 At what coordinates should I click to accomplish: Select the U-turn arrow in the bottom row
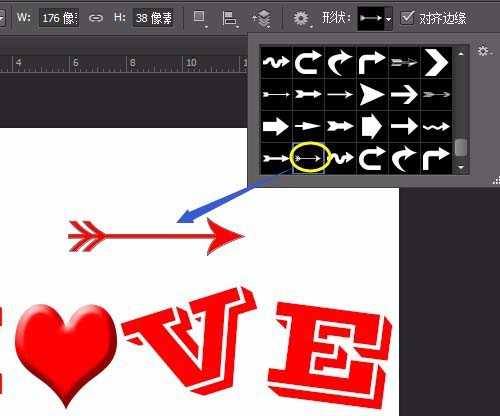[x=372, y=158]
